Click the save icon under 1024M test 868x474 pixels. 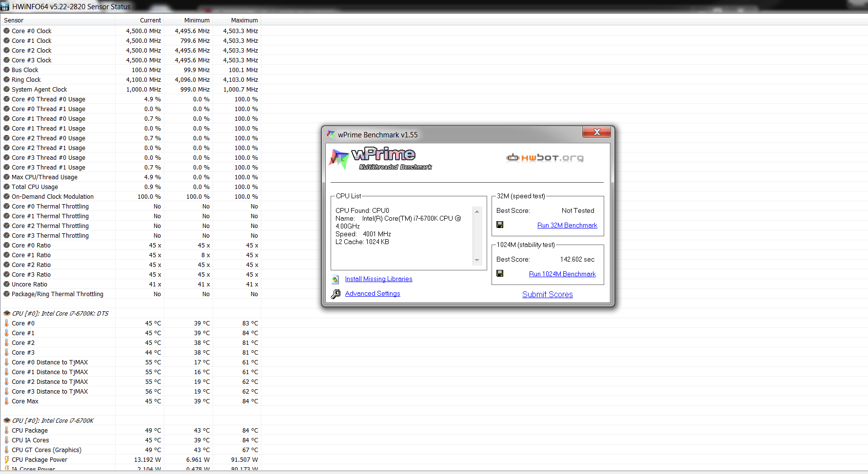pos(500,273)
